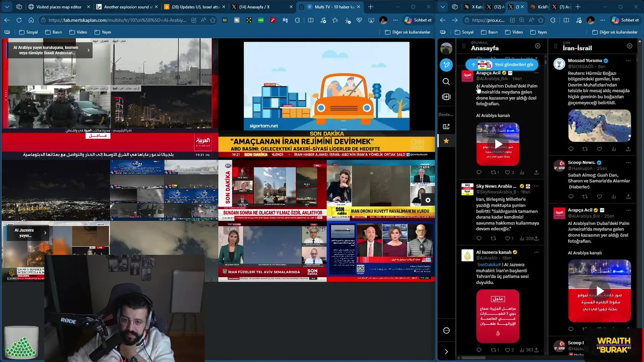The image size is (644, 362).
Task: Open split screen icon in right window toolbar
Action: point(566,20)
